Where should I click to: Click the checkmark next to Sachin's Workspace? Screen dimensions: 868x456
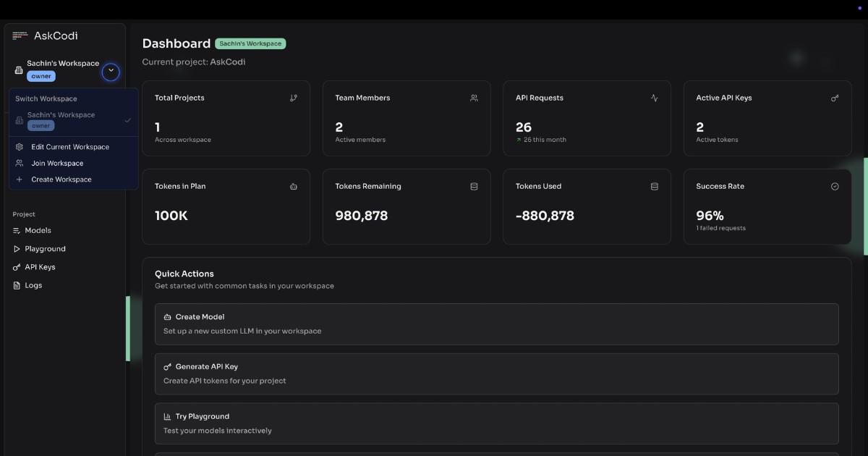click(127, 120)
